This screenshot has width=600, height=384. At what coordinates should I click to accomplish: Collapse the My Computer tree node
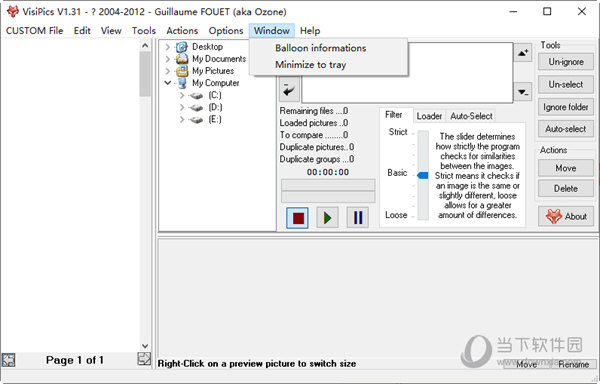click(168, 83)
